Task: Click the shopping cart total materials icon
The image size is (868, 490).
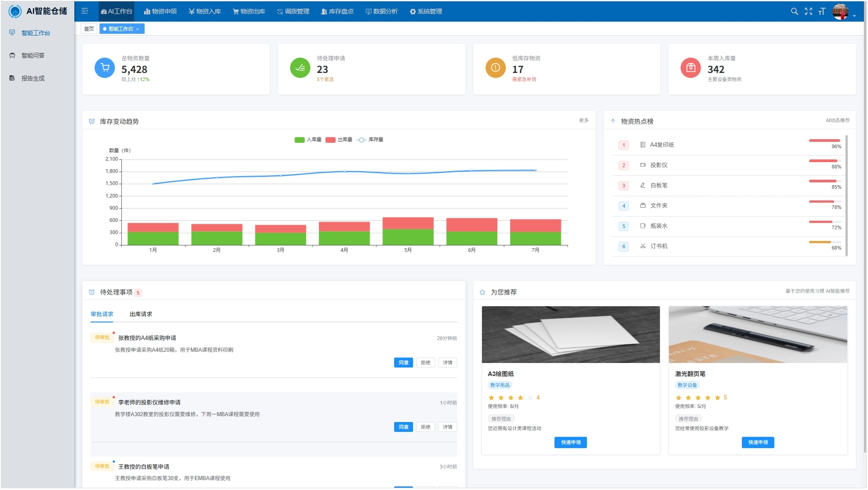Action: pyautogui.click(x=105, y=68)
